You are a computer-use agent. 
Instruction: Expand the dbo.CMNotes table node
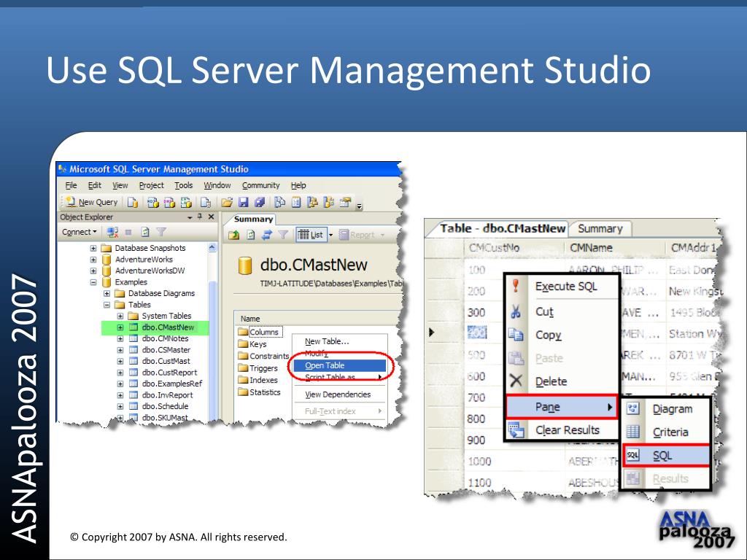(x=120, y=338)
